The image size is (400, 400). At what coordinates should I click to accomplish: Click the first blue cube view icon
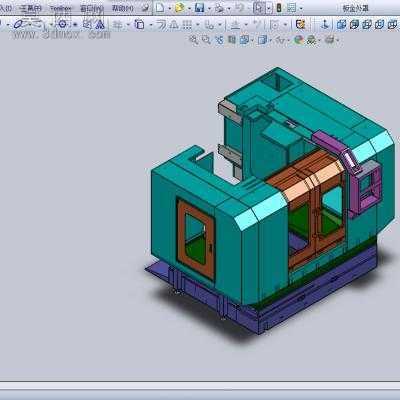[341, 24]
